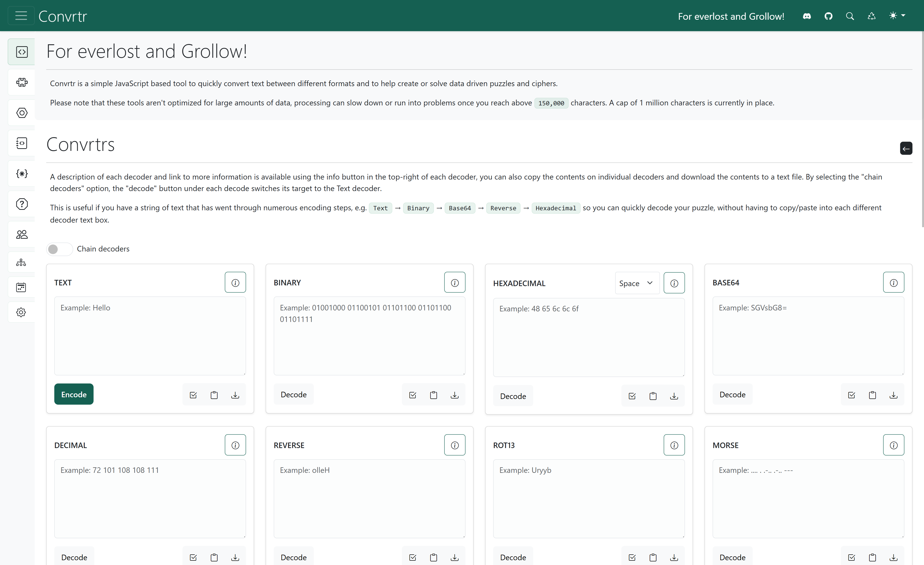Open the calendar sidebar icon
Image resolution: width=924 pixels, height=565 pixels.
tap(21, 287)
